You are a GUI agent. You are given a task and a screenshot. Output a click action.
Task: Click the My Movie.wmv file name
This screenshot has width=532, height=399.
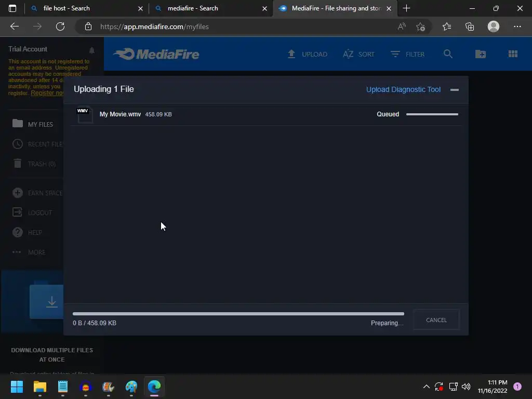pyautogui.click(x=120, y=114)
